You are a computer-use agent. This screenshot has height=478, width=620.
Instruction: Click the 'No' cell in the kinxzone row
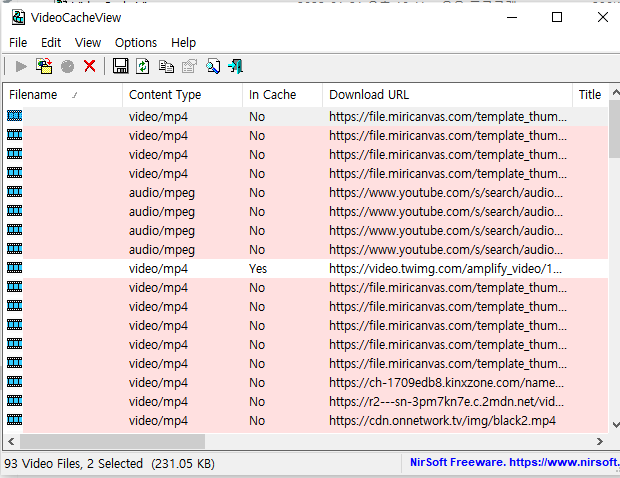tap(257, 382)
